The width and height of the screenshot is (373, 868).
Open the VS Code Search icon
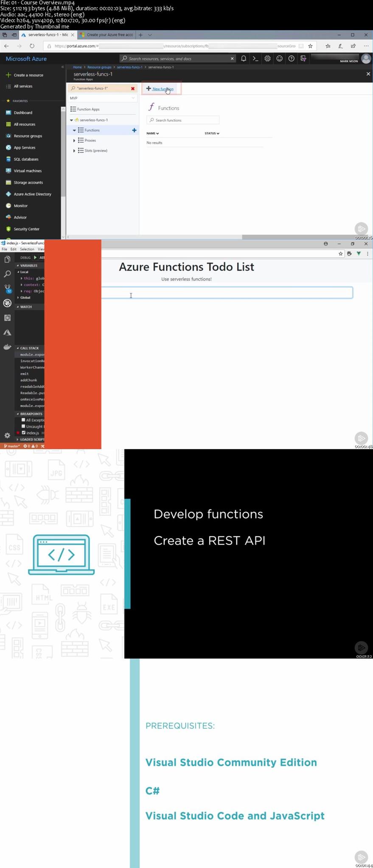tap(7, 274)
